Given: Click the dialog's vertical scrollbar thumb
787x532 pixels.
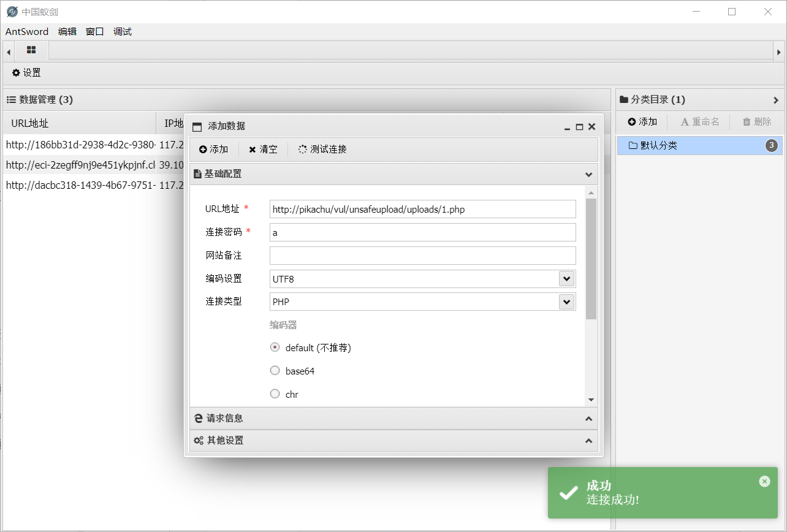Looking at the screenshot, I should (591, 259).
